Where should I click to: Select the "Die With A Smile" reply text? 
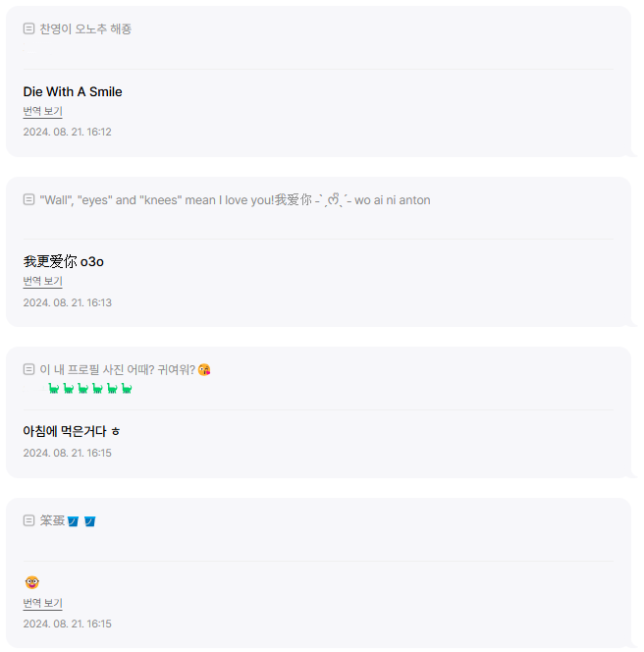click(73, 91)
